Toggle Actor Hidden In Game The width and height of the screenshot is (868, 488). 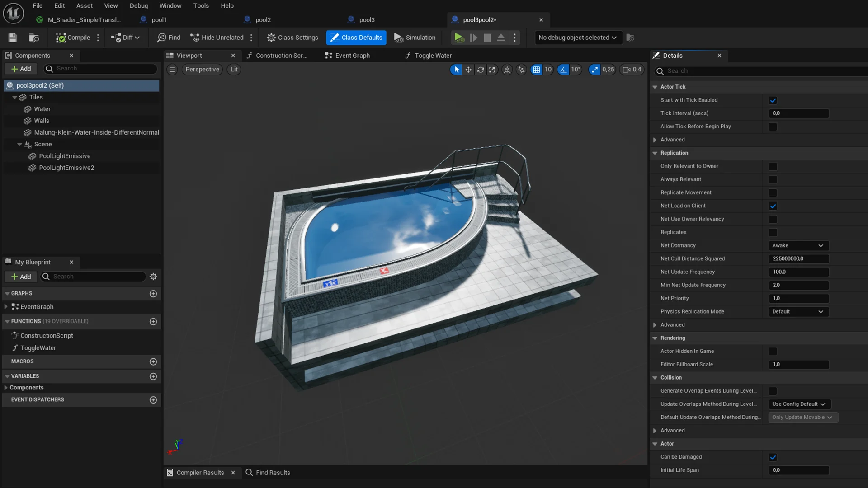(773, 351)
